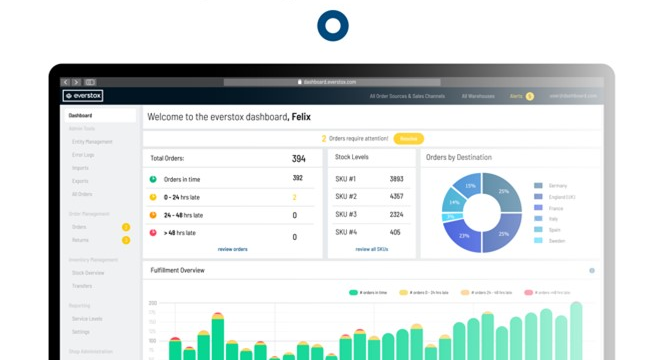Click the SKU #1 row value 3893
Image resolution: width=661 pixels, height=360 pixels.
point(396,179)
